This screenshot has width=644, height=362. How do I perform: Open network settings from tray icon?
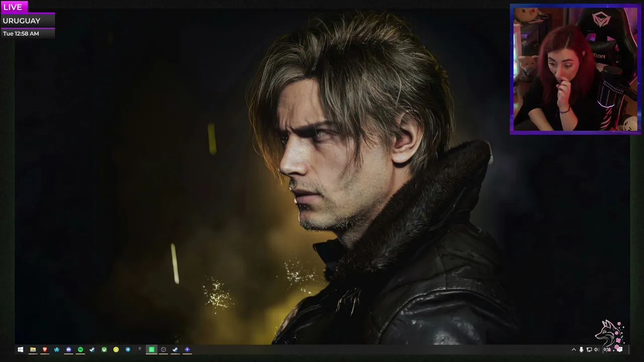point(589,349)
